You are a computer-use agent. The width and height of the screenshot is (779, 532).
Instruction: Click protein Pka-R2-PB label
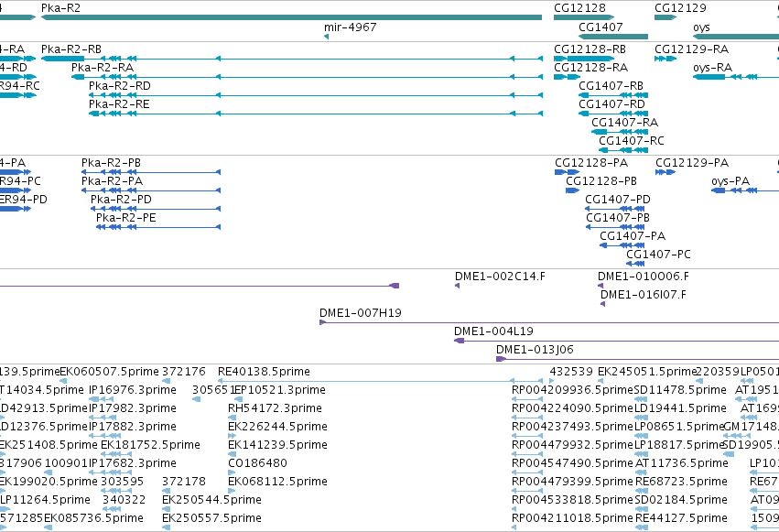point(111,163)
